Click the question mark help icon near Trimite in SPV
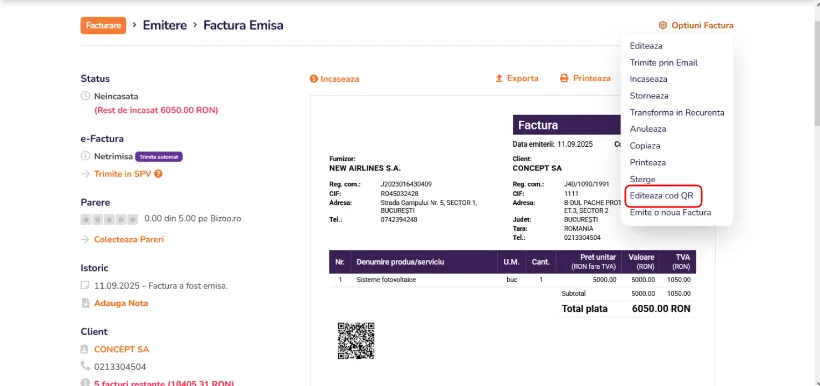 pyautogui.click(x=158, y=174)
